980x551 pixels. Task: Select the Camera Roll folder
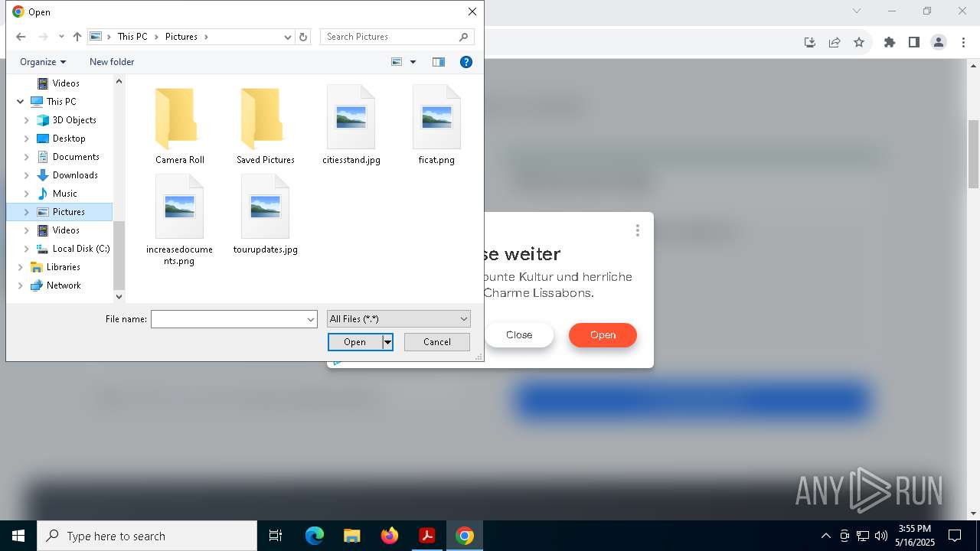click(180, 126)
